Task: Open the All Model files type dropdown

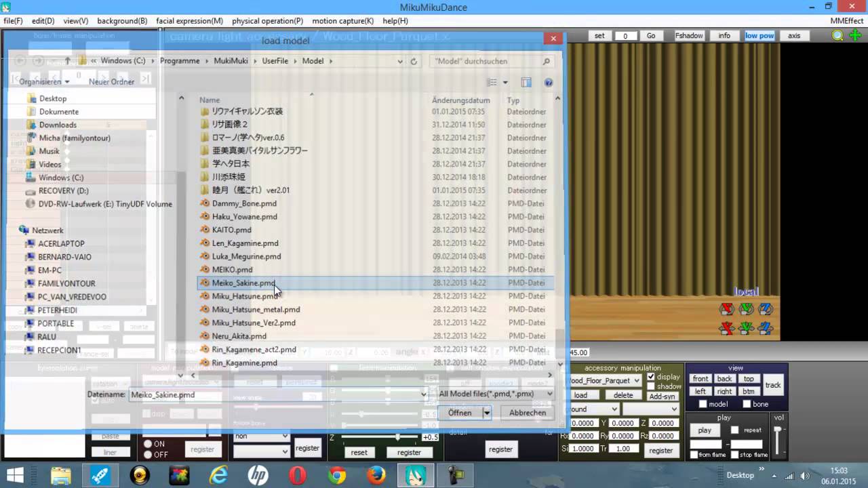Action: point(496,393)
